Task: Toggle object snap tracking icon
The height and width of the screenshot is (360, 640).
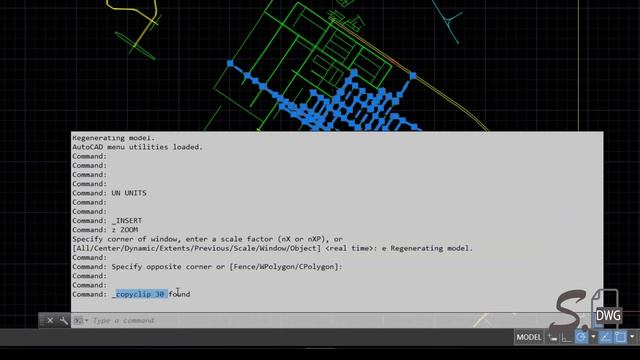Action: [x=605, y=337]
